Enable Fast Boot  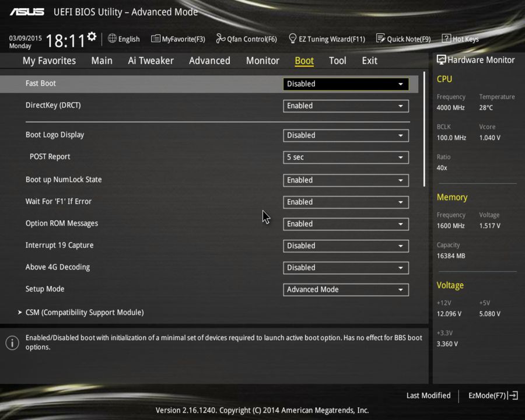[x=345, y=83]
